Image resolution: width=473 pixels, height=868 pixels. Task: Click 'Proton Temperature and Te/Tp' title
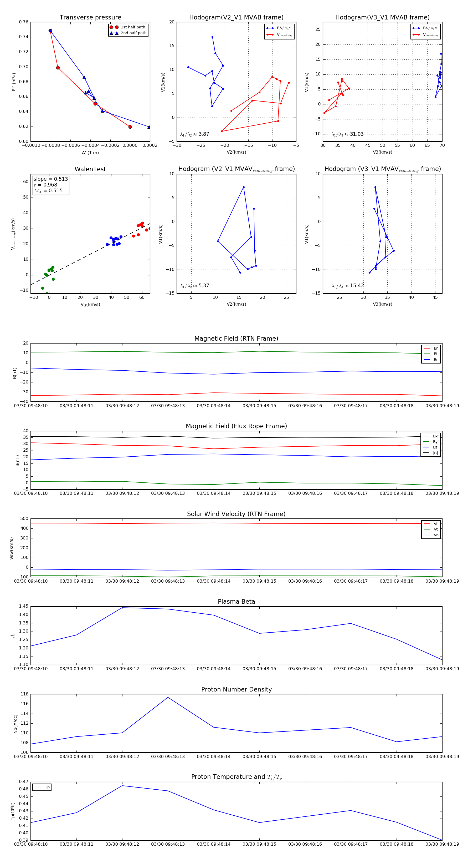pyautogui.click(x=236, y=777)
